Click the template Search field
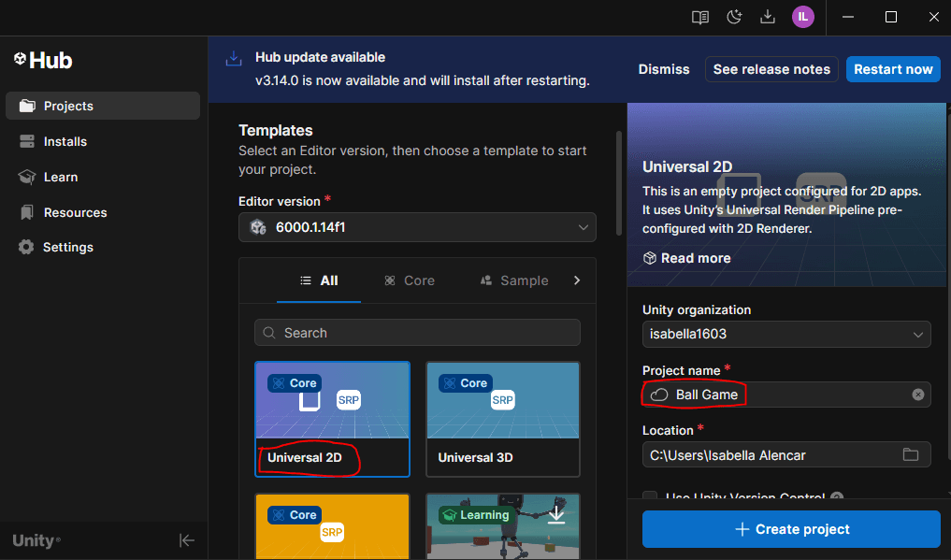Viewport: 951px width, 560px height. (x=417, y=333)
